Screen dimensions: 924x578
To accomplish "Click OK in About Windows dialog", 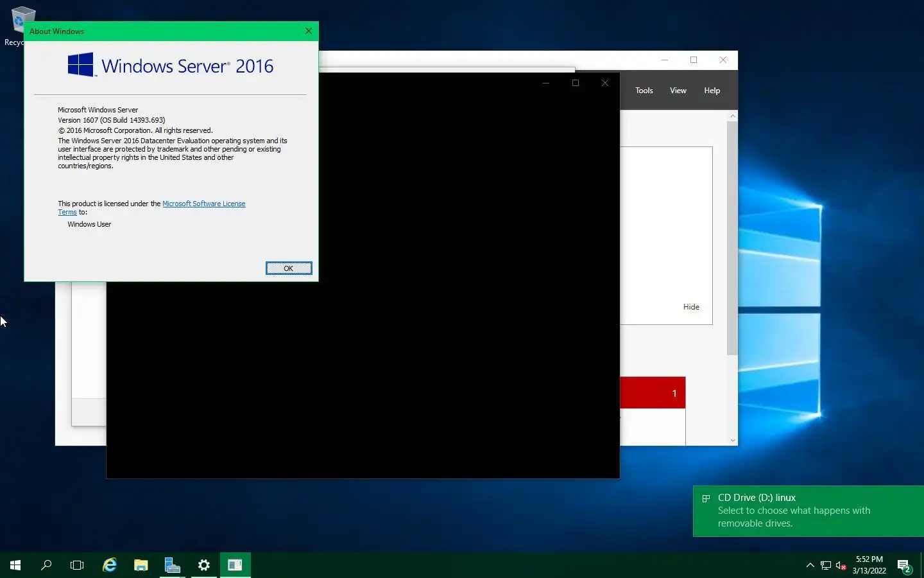I will [x=289, y=268].
